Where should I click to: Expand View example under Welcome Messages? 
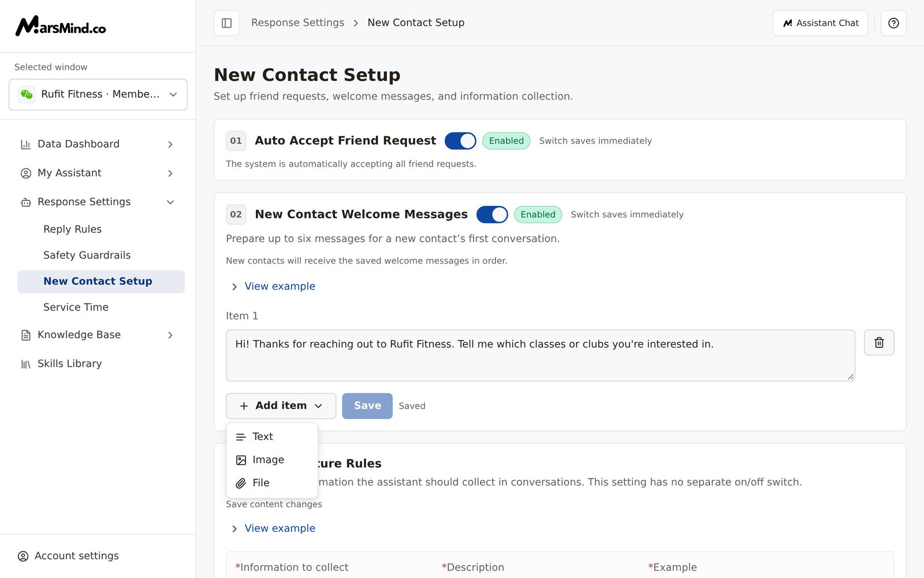[273, 287]
